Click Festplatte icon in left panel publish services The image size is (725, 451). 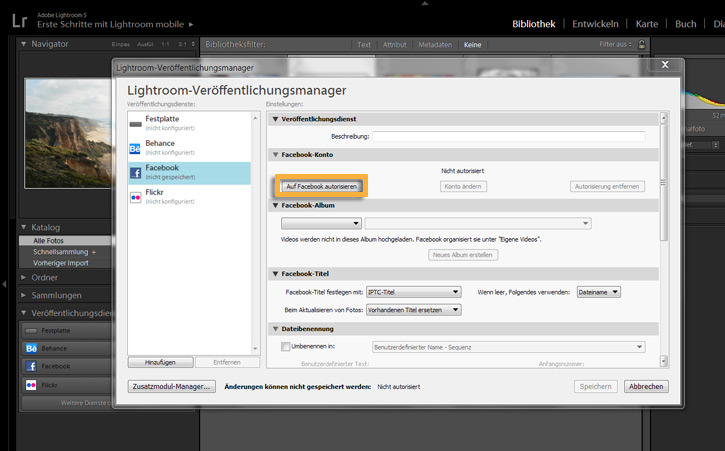tap(31, 331)
